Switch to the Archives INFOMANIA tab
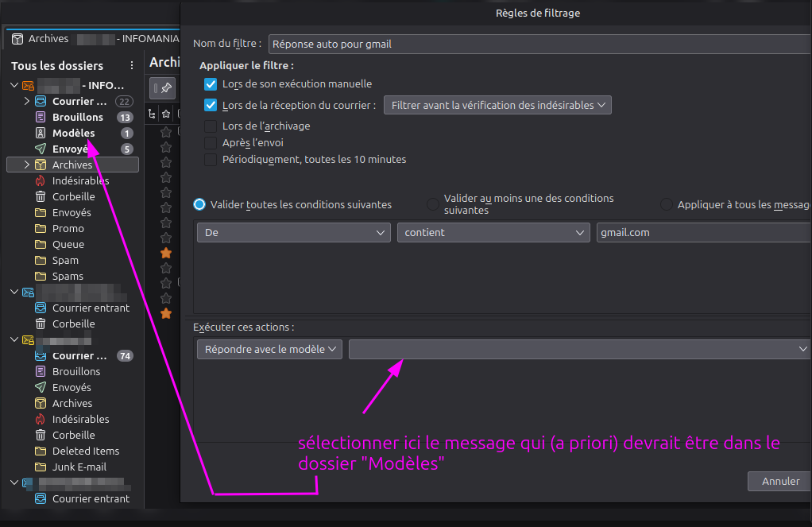Image resolution: width=812 pixels, height=527 pixels. click(91, 38)
